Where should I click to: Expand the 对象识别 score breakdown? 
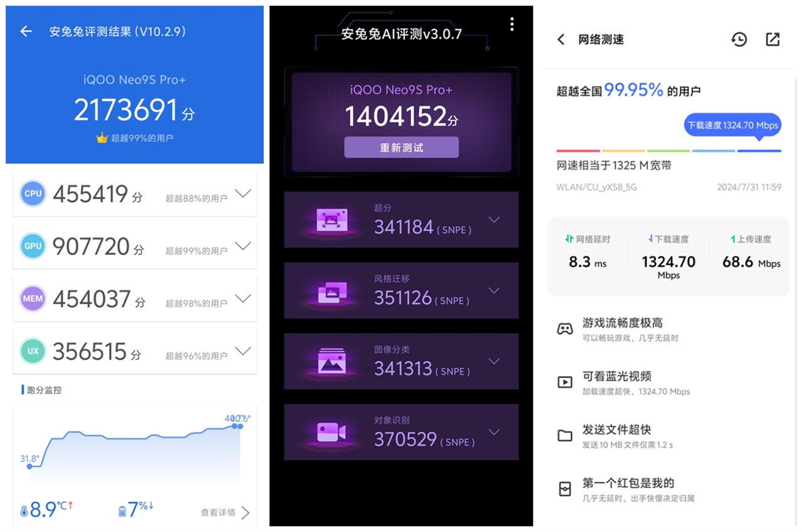tap(494, 432)
